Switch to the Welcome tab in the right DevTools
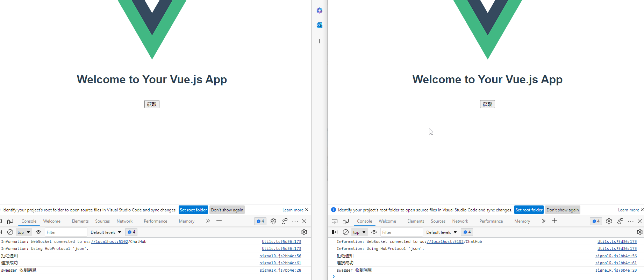This screenshot has height=280, width=644. 387,221
